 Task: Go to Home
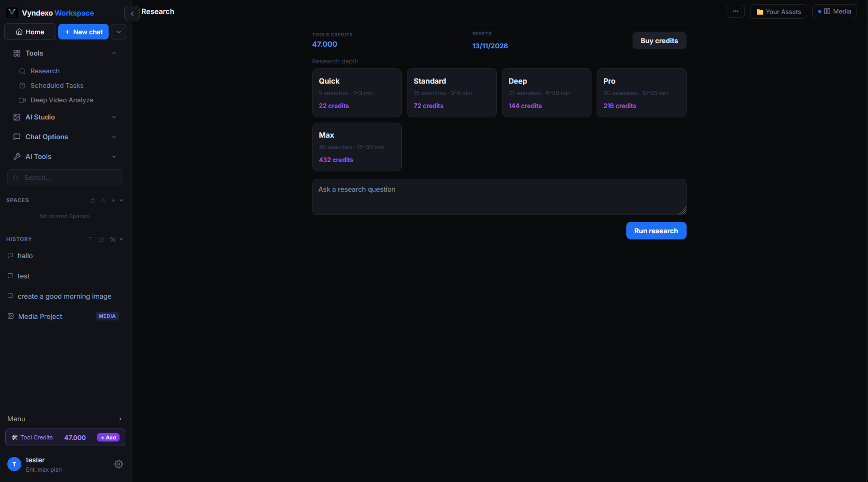pyautogui.click(x=30, y=32)
